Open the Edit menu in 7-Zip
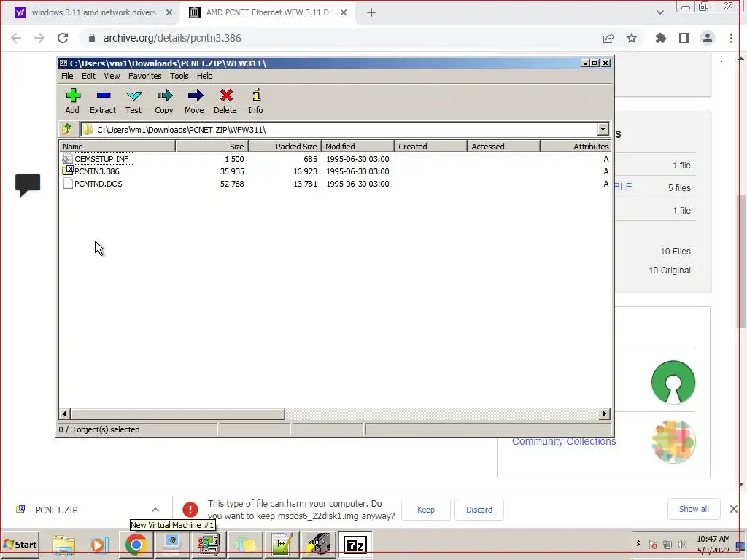Screen dimensions: 747x560 coord(88,76)
